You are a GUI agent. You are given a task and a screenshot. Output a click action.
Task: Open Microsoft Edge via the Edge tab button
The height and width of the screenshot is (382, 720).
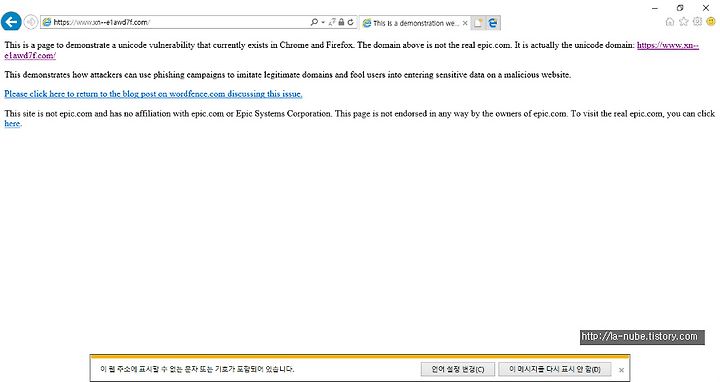coord(493,23)
